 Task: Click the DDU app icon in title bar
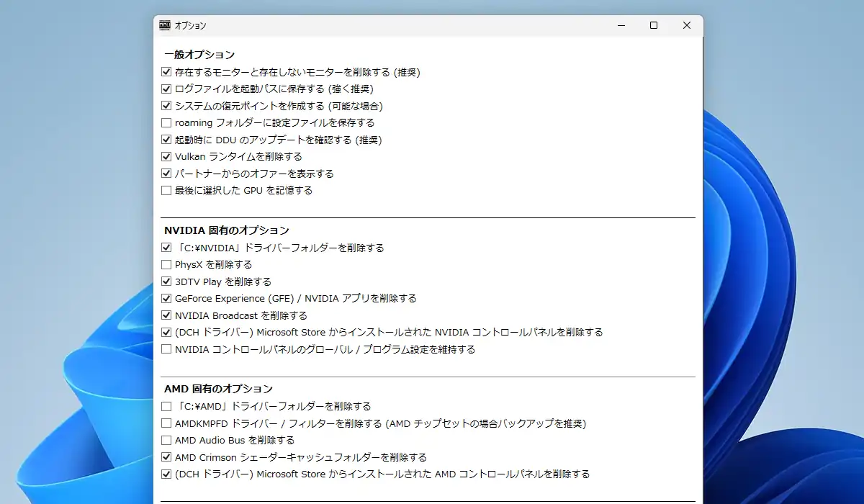(x=164, y=25)
